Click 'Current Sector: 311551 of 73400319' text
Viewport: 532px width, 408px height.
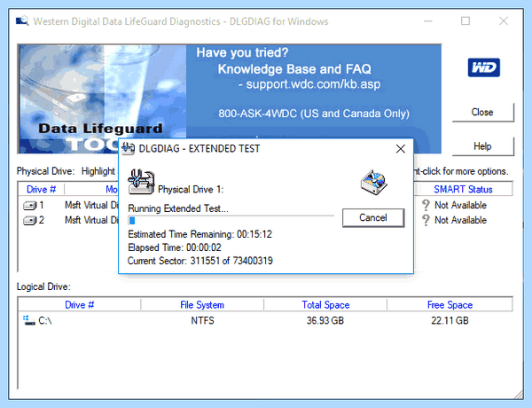click(x=200, y=261)
